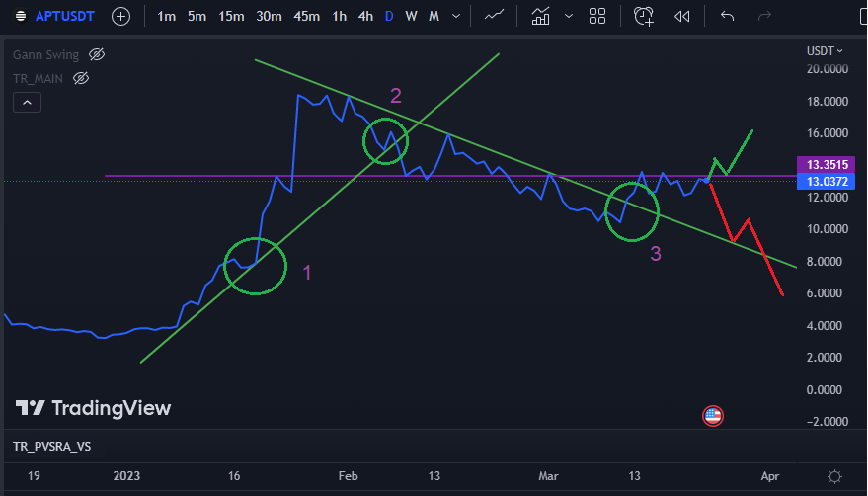The image size is (868, 496).
Task: Switch to the monthly M timeframe
Action: 434,16
